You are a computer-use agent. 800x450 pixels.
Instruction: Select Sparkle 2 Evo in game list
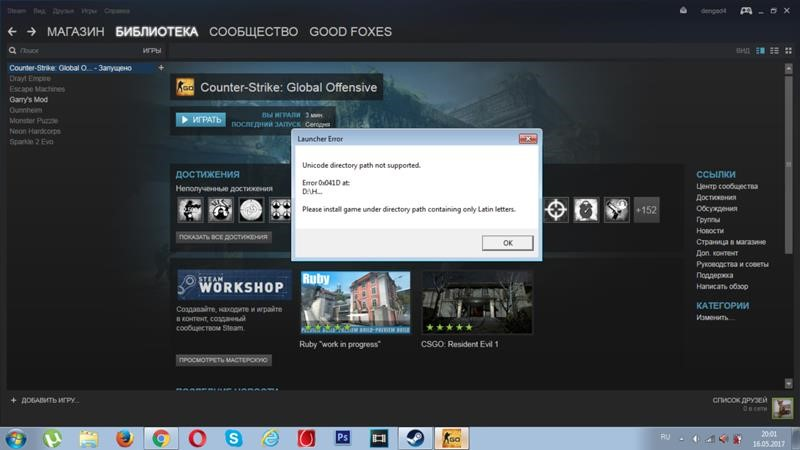[x=31, y=142]
